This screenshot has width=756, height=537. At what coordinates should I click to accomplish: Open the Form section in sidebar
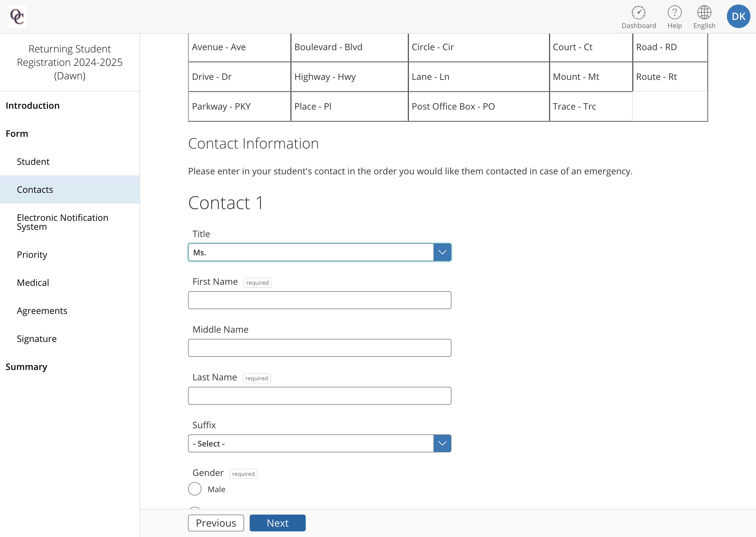point(17,134)
